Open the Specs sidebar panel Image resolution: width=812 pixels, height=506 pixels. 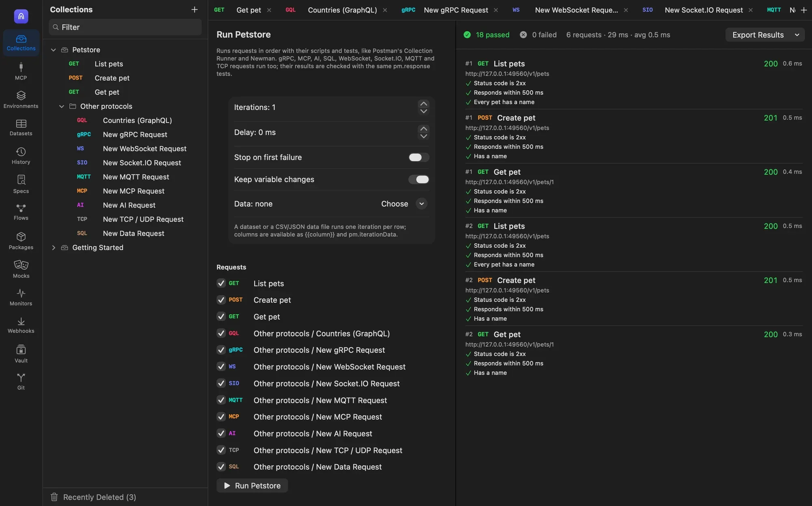coord(21,184)
